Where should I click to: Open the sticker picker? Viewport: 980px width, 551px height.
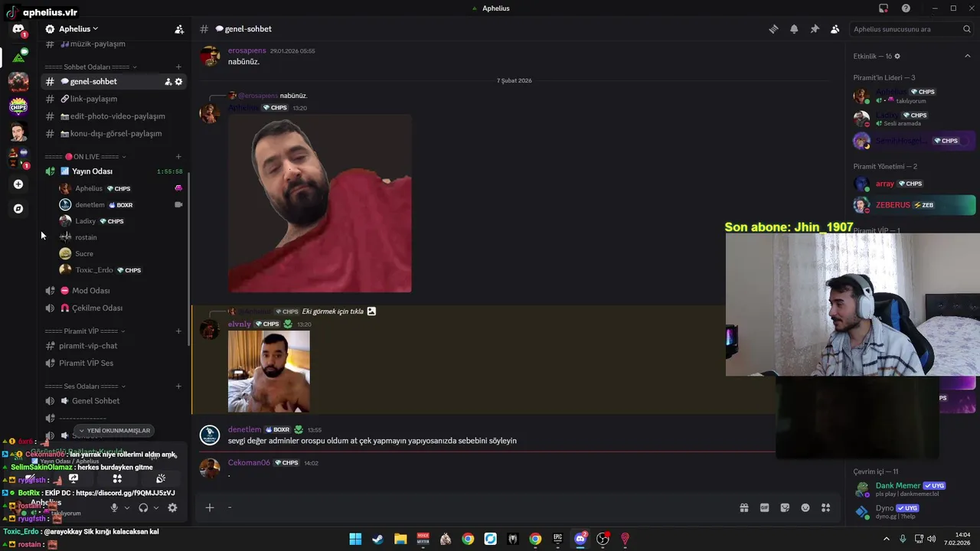click(785, 507)
